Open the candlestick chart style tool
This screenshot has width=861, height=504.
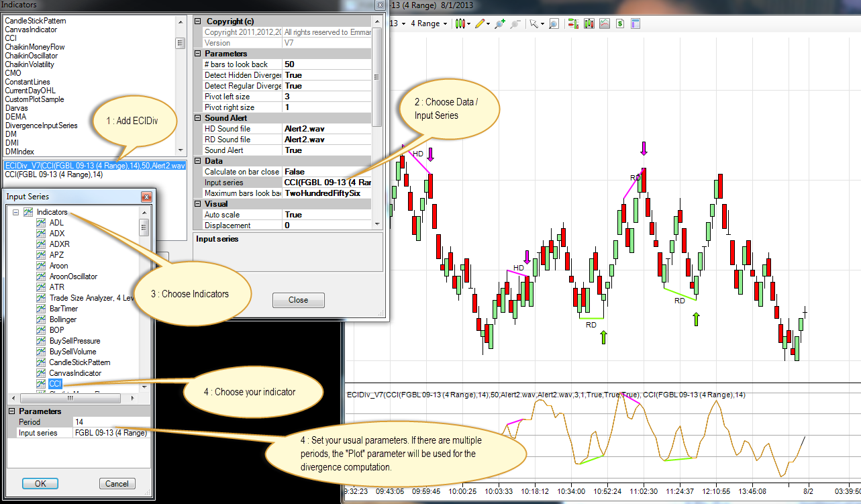click(x=460, y=23)
